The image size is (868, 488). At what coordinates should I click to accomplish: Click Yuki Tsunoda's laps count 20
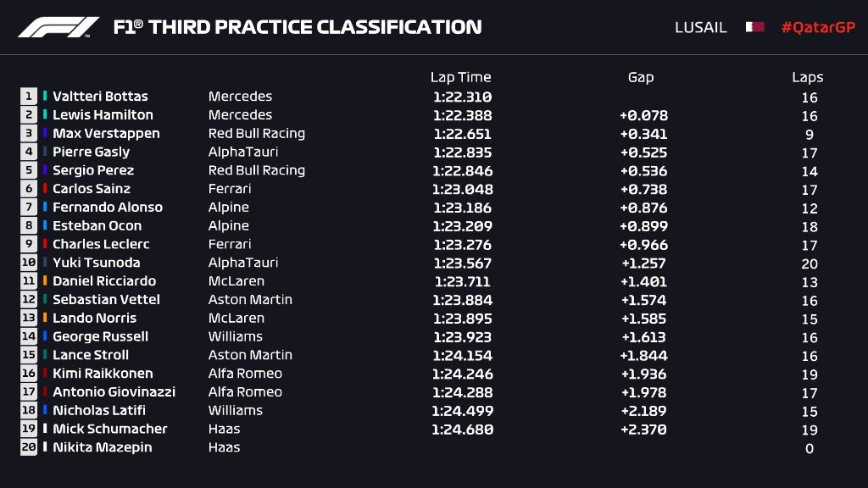[x=809, y=263]
